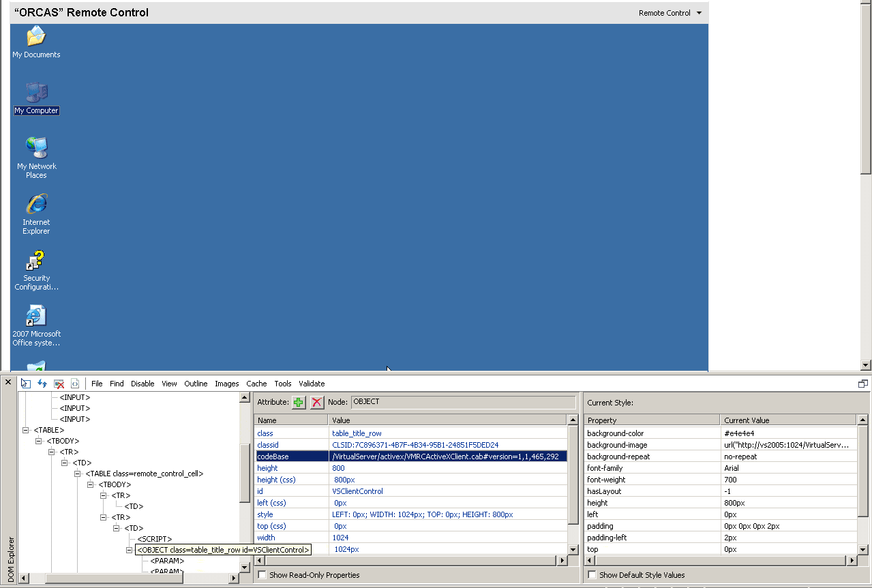Select the background-repeat style row

point(721,457)
